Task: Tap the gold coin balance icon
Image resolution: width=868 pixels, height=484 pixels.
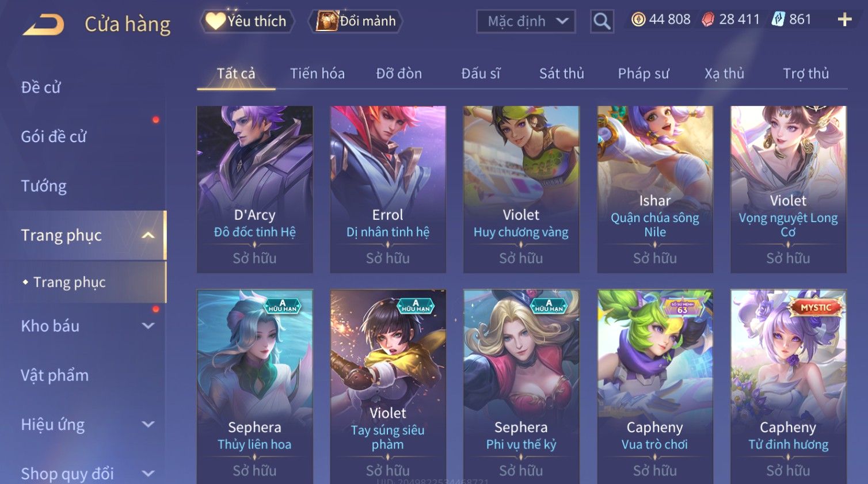Action: click(638, 20)
